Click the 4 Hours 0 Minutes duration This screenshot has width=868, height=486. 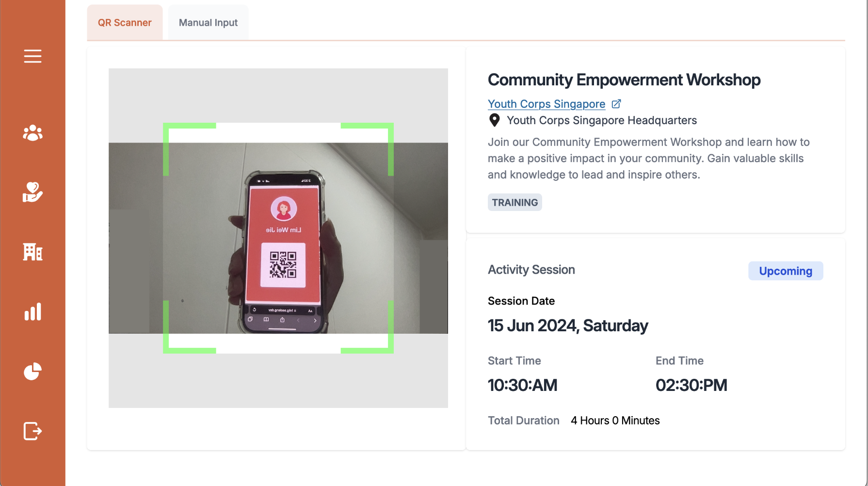tap(615, 421)
